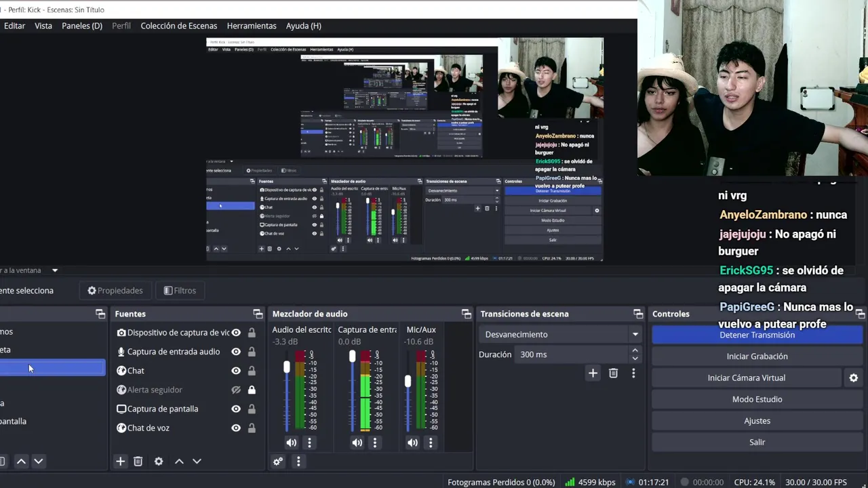
Task: Toggle visibility of Captura de entrada audio
Action: click(236, 352)
